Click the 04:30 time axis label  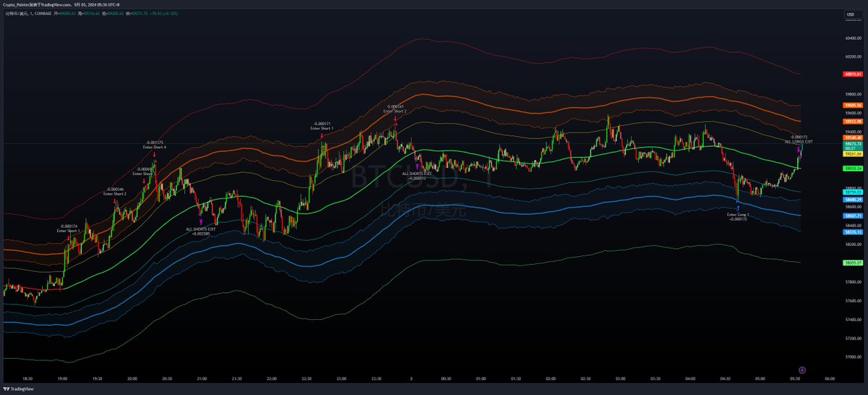coord(726,378)
